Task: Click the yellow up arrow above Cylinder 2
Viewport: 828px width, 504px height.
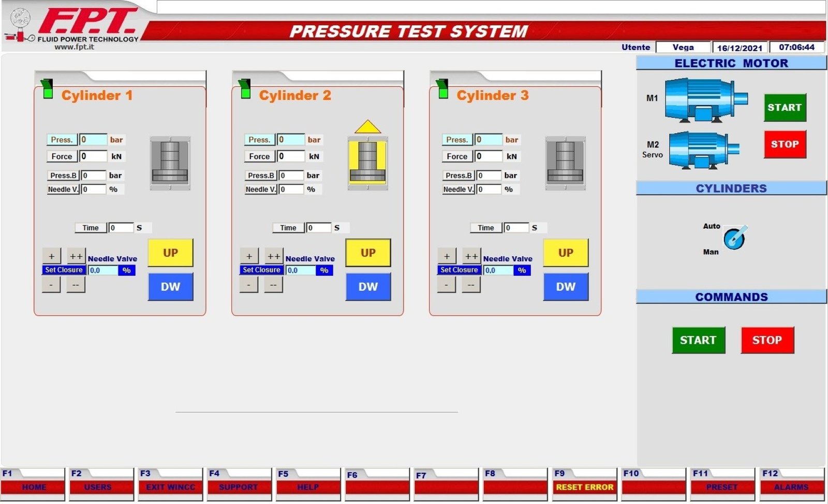Action: [x=367, y=127]
